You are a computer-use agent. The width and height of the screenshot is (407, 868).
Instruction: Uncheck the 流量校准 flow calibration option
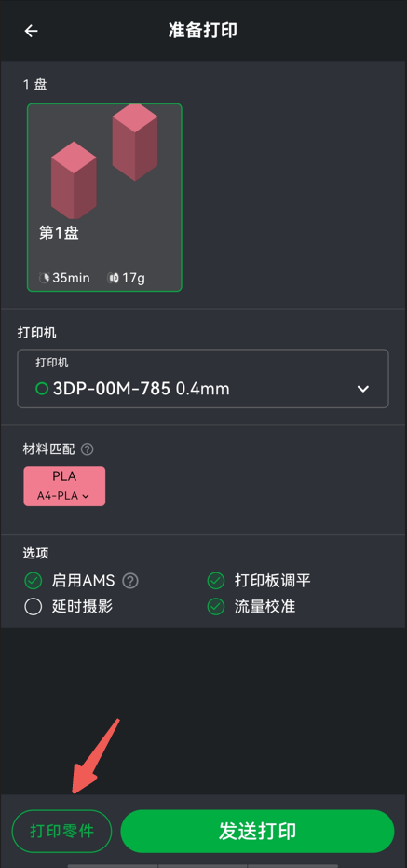click(x=216, y=607)
